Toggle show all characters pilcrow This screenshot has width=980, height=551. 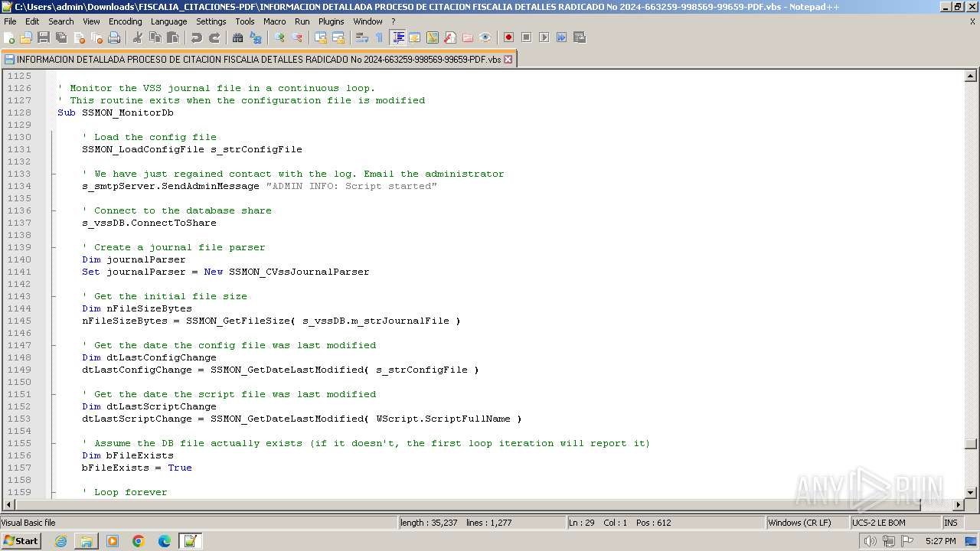(x=380, y=37)
